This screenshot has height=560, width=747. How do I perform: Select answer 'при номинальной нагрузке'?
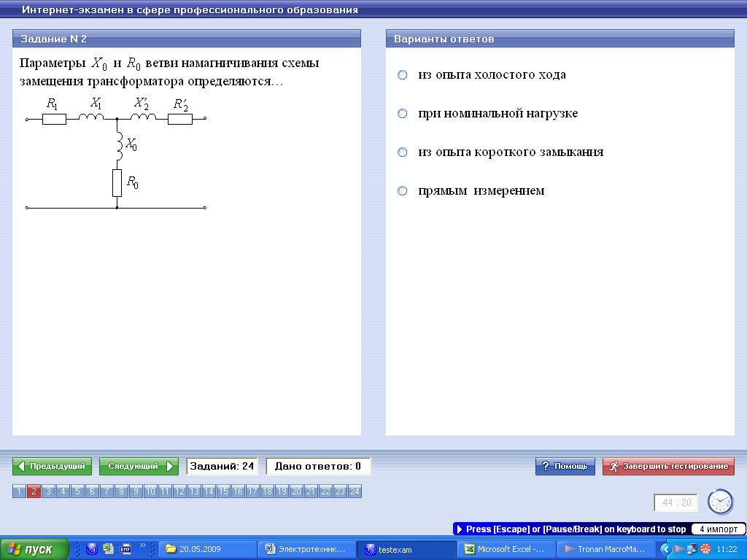(x=403, y=114)
